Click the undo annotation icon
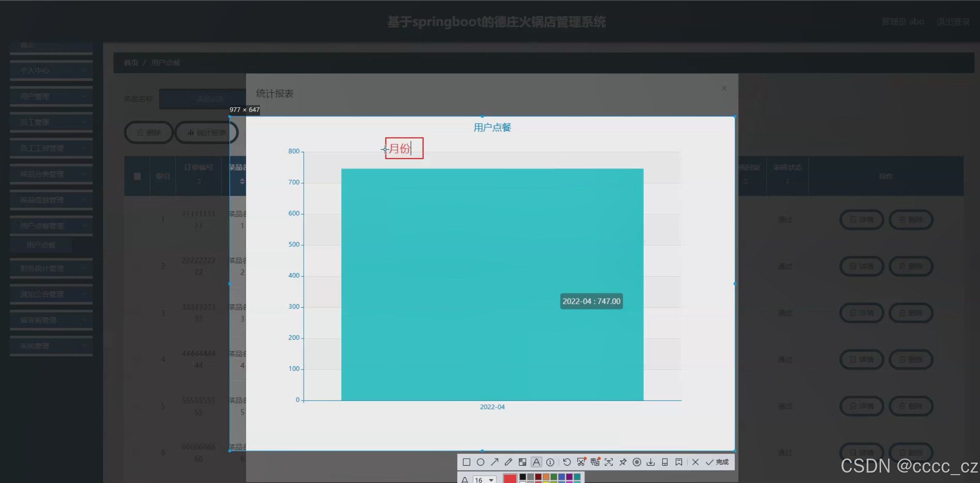 (567, 462)
